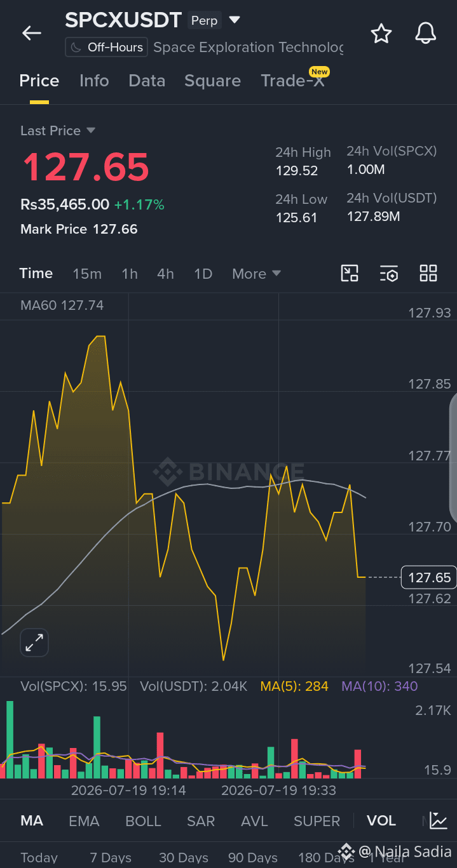Tap the 24h Vol(USDT) 127.89M value
Viewport: 457px width, 868px height.
click(374, 217)
